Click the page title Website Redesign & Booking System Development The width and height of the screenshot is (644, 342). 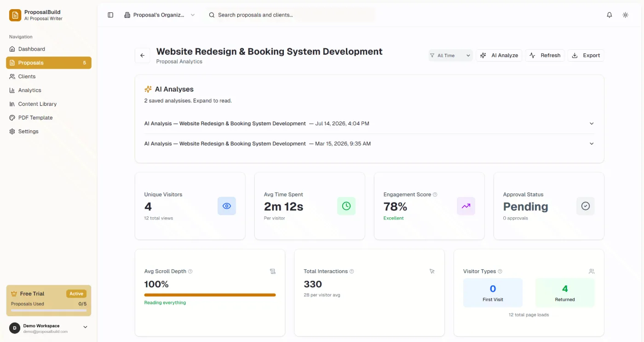coord(269,52)
